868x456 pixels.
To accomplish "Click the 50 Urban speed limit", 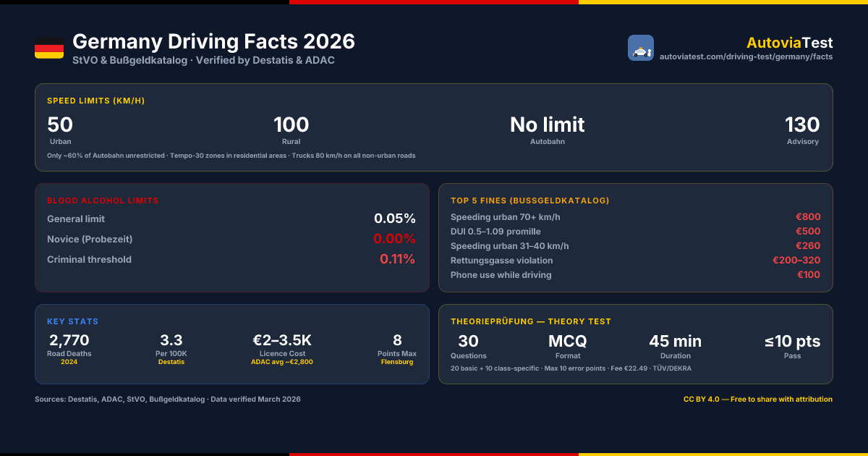I will coord(60,130).
